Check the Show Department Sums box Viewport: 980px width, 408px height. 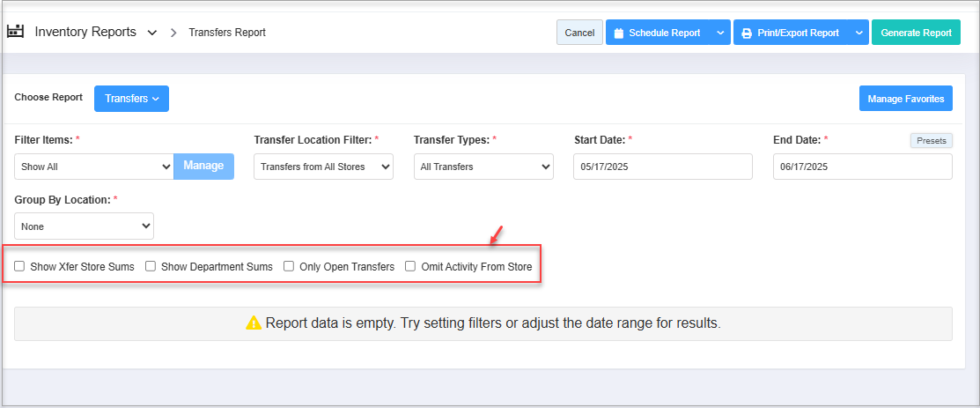[151, 267]
